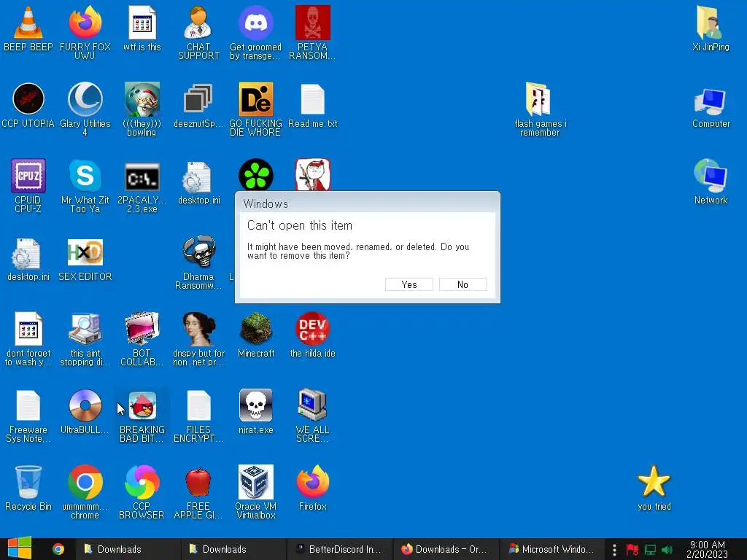Expand hidden tray icons with three dots
Image resolution: width=747 pixels, height=560 pixels.
pyautogui.click(x=614, y=550)
